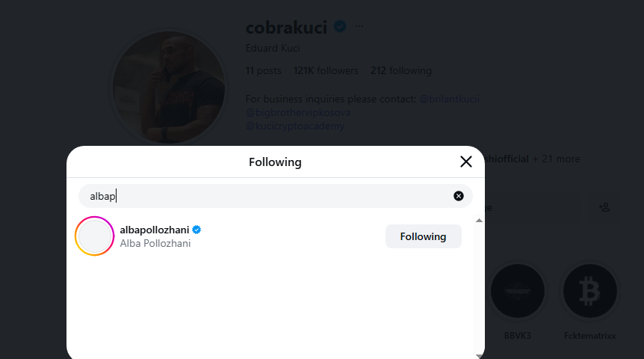Open albapollozhani's story ring avatar
Viewport: 644px width, 359px height.
pyautogui.click(x=95, y=236)
